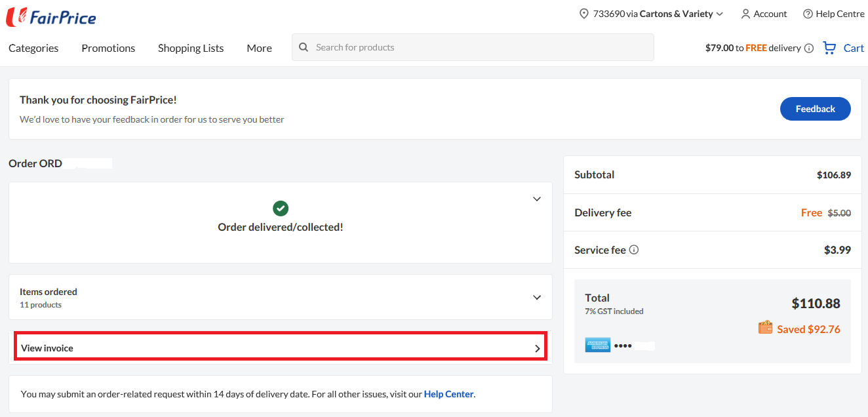Click the Search for products field

(473, 47)
